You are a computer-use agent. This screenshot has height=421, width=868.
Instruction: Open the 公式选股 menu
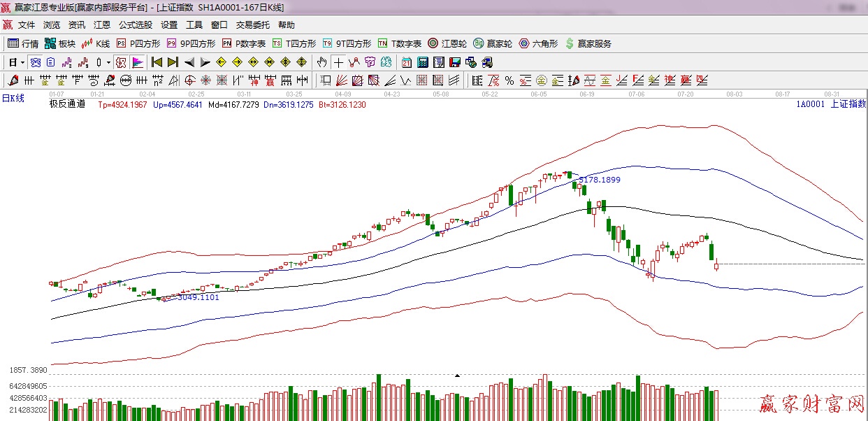coord(135,25)
